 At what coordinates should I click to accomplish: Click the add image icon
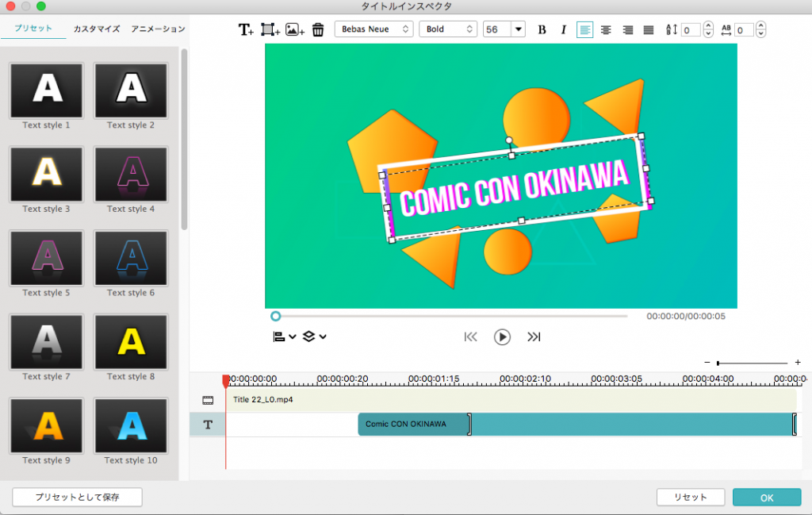coord(294,29)
